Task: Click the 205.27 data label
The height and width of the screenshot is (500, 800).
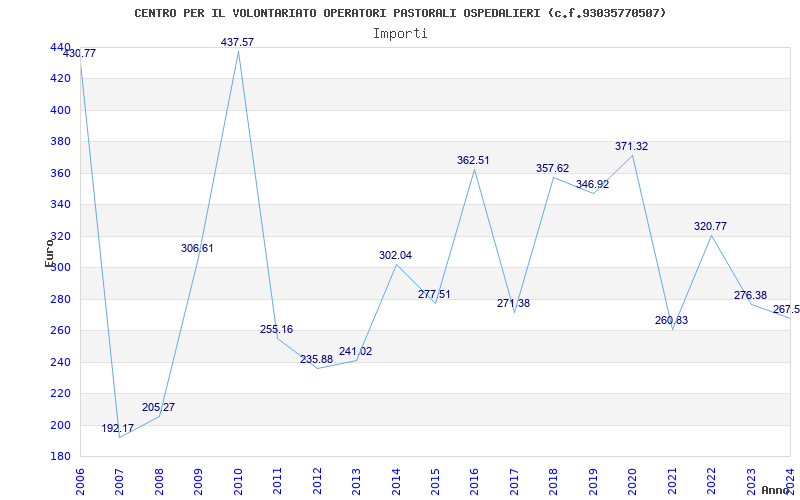Action: point(158,407)
